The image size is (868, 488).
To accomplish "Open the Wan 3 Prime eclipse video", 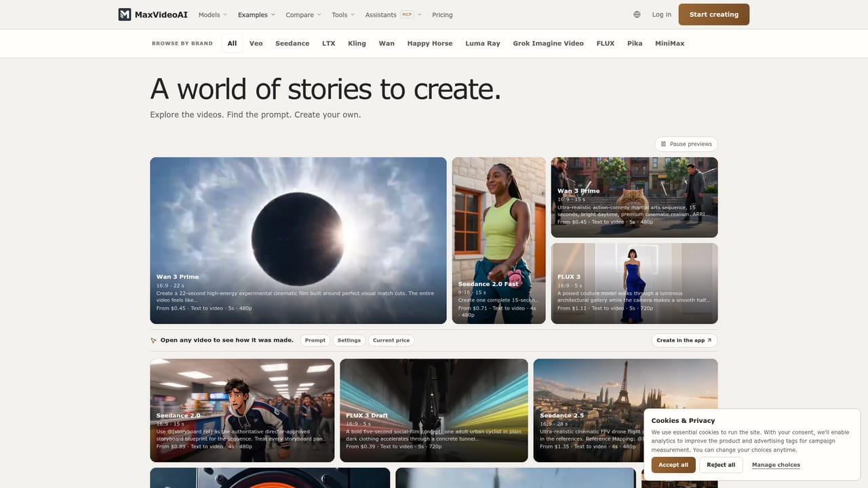I will click(298, 241).
